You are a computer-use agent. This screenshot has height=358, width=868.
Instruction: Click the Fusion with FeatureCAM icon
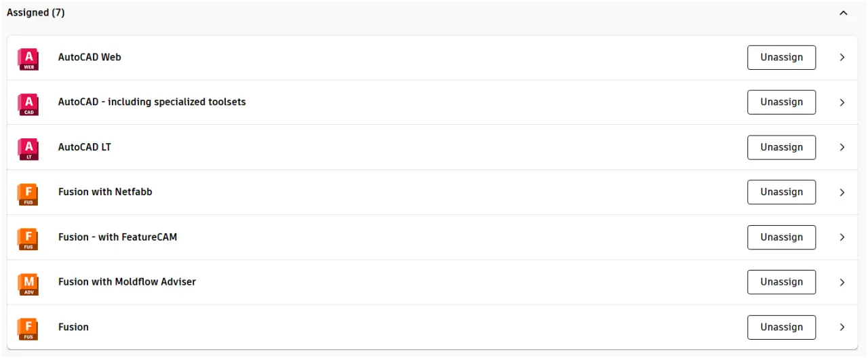pos(28,239)
